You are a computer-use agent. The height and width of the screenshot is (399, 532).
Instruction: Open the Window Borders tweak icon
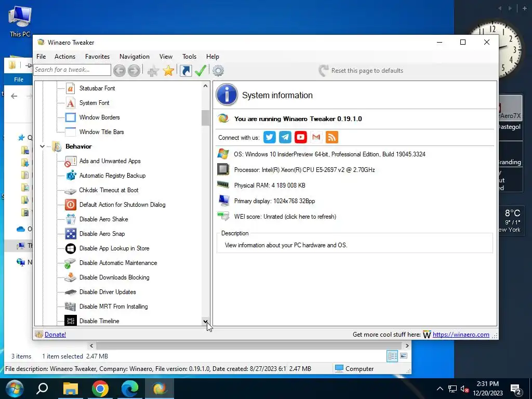[70, 117]
